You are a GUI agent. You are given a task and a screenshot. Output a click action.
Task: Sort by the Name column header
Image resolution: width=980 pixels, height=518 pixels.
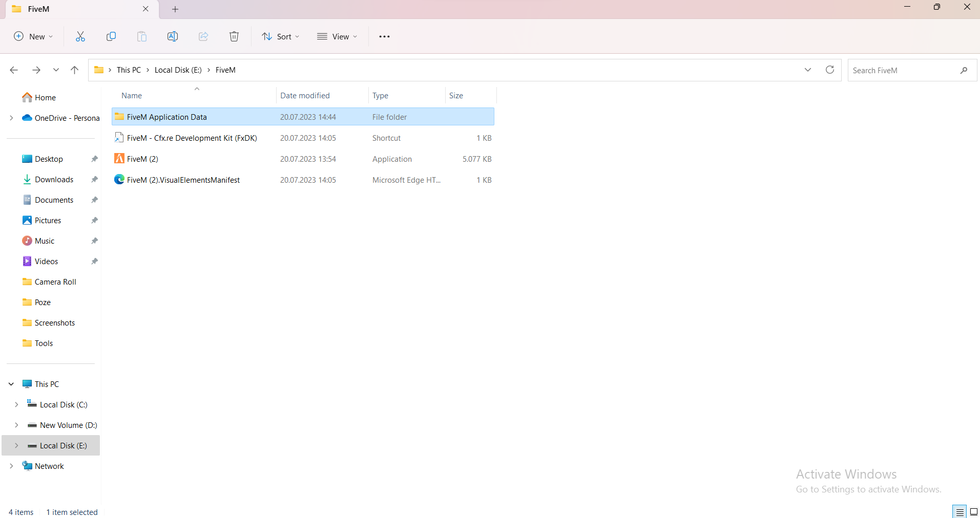[132, 95]
